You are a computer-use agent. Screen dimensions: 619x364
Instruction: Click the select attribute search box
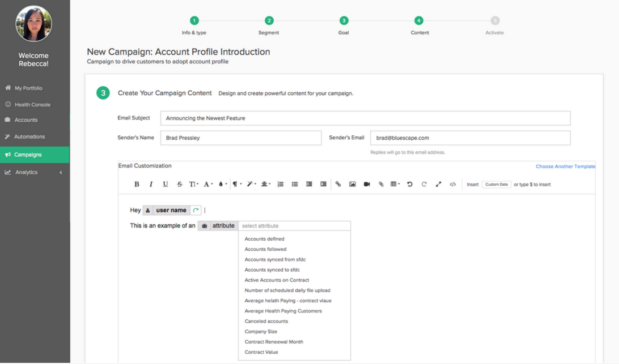(x=294, y=226)
